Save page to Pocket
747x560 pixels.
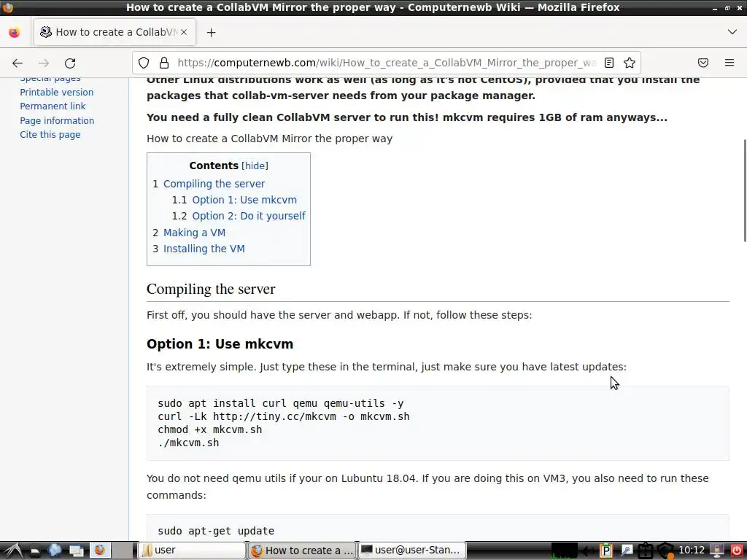click(x=703, y=63)
